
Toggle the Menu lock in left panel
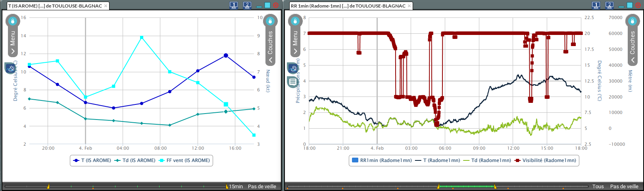point(13,21)
